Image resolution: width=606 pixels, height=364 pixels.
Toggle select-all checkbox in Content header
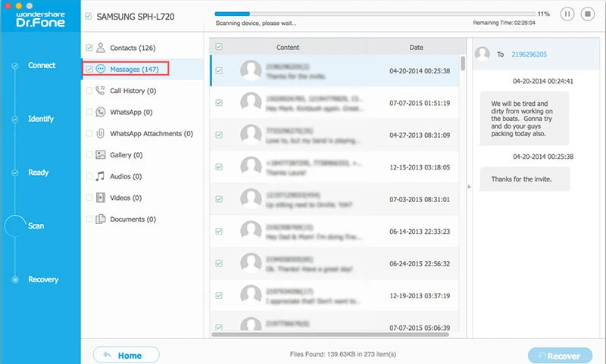pyautogui.click(x=219, y=47)
